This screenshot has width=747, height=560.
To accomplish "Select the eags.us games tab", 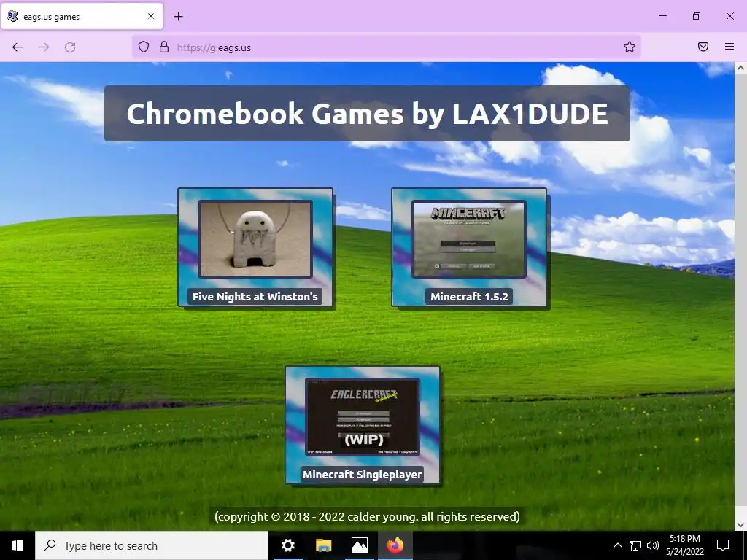I will pos(82,16).
